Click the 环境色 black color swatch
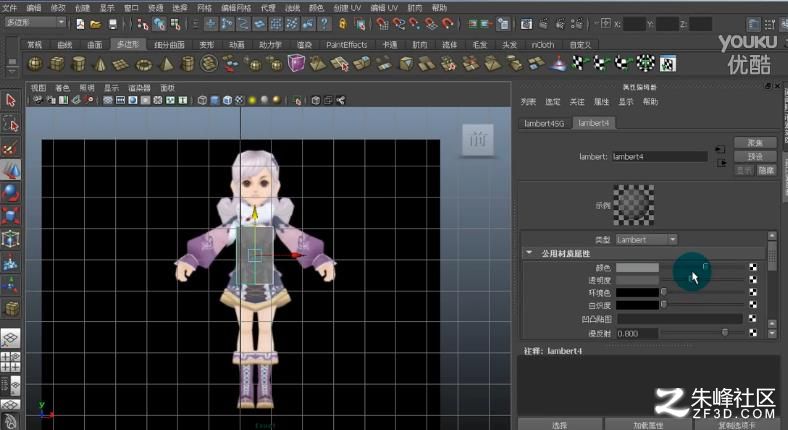The width and height of the screenshot is (788, 430). click(x=637, y=292)
